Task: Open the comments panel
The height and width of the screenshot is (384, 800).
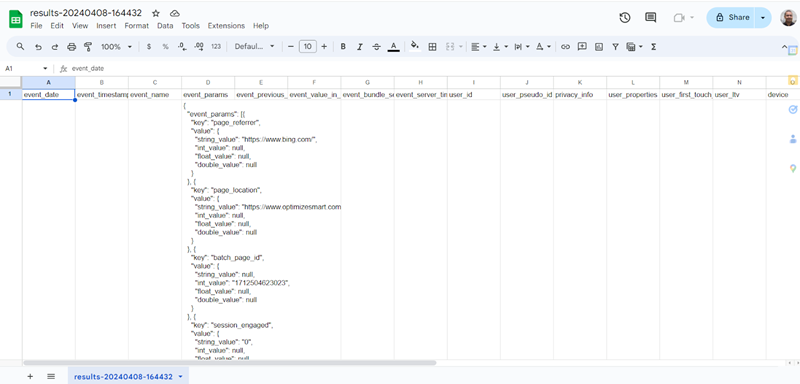Action: [651, 17]
